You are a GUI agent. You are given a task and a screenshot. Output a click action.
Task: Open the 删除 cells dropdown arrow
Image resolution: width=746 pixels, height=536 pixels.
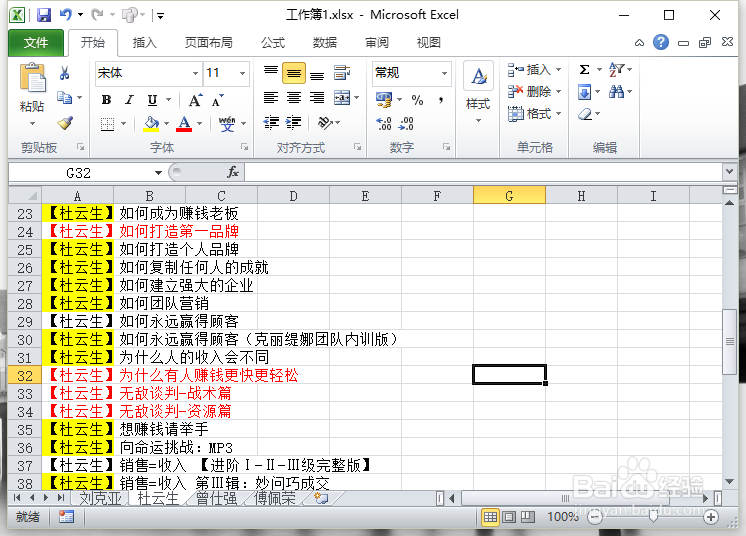pos(559,91)
